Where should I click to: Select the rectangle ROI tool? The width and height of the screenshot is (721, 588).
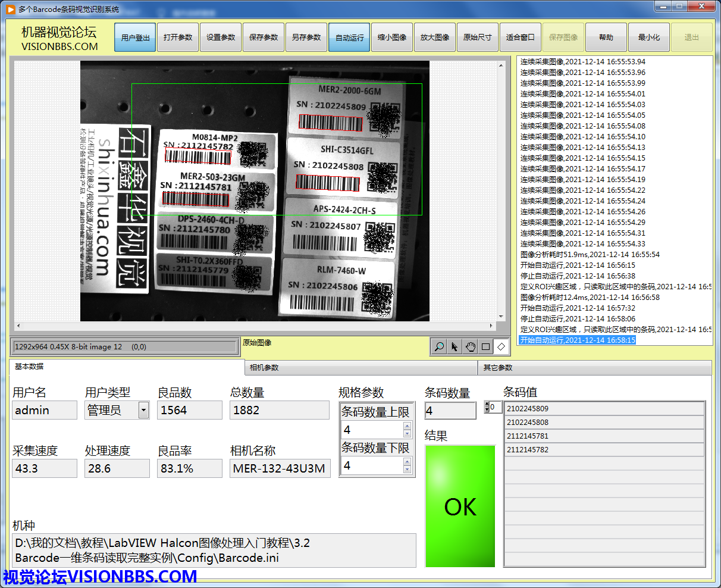pos(485,346)
